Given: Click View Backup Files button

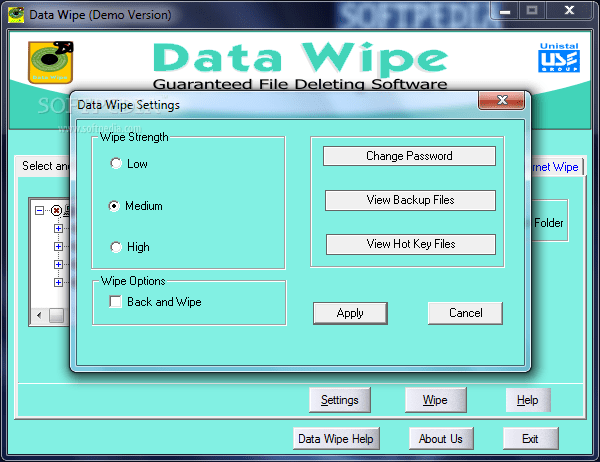Looking at the screenshot, I should coord(410,200).
